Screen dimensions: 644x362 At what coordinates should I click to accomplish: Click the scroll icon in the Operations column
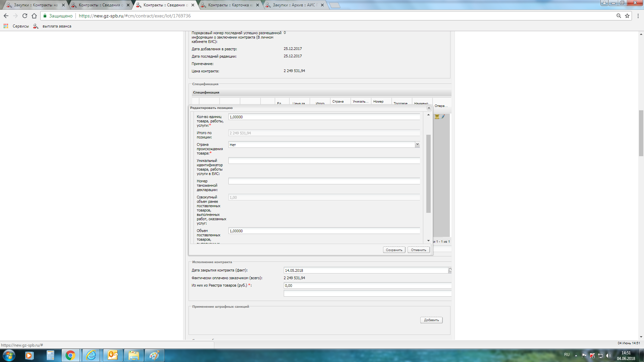click(x=437, y=117)
